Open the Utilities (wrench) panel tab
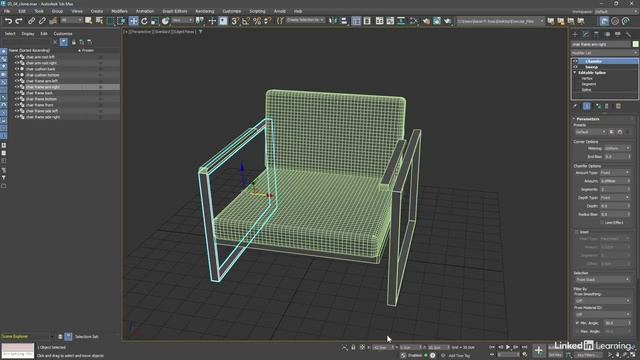Image resolution: width=640 pixels, height=360 pixels. coord(628,34)
